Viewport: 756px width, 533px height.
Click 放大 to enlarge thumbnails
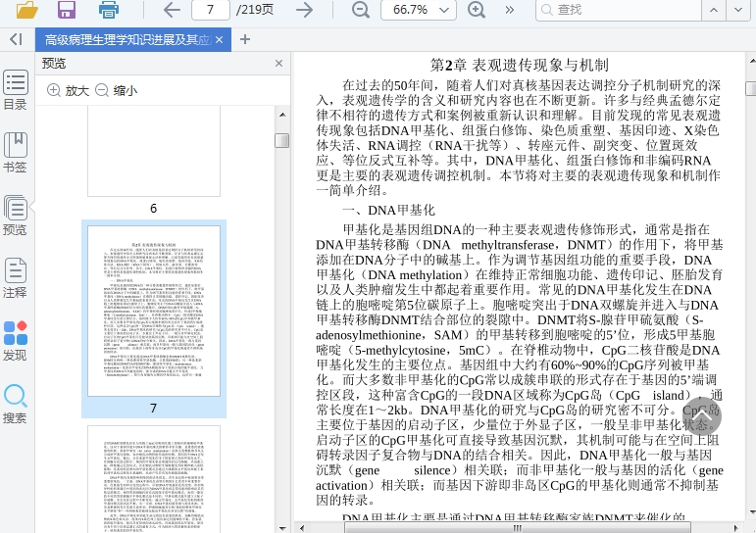(68, 90)
